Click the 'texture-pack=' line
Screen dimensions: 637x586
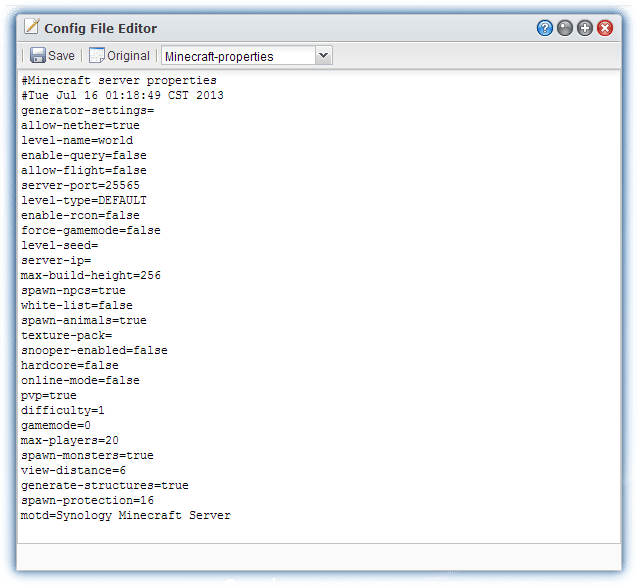tap(67, 336)
